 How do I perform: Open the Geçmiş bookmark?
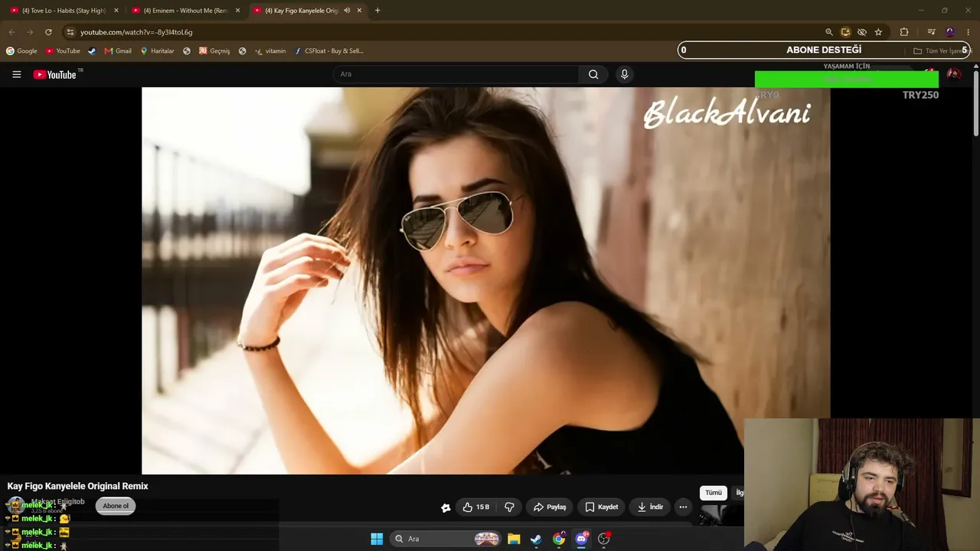(x=214, y=51)
